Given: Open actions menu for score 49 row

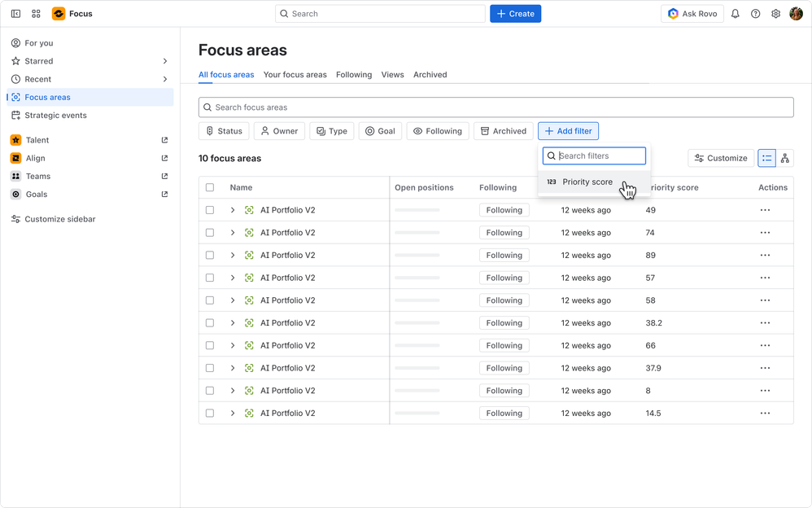Looking at the screenshot, I should (765, 210).
